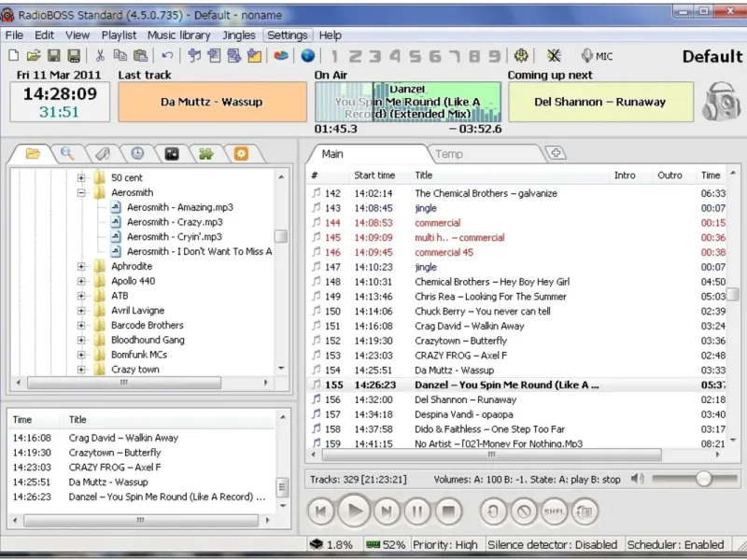Toggle the SHFL shuffle button
The height and width of the screenshot is (560, 747).
(x=554, y=511)
